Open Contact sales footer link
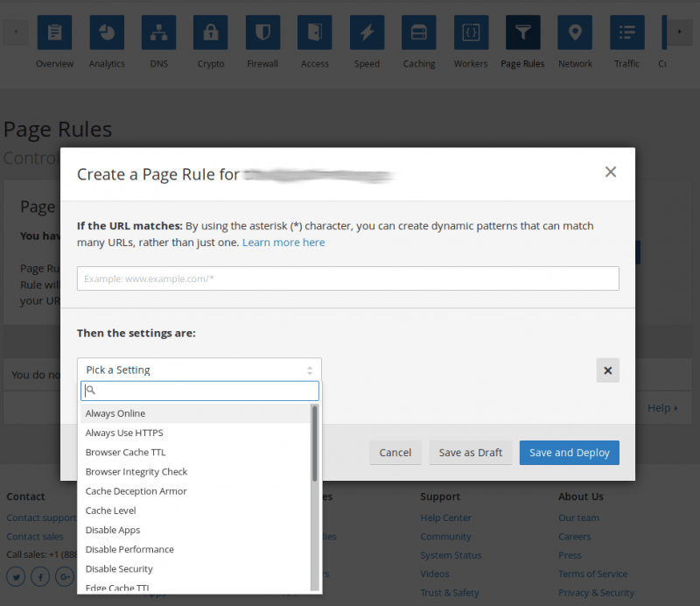The width and height of the screenshot is (700, 606). point(35,536)
